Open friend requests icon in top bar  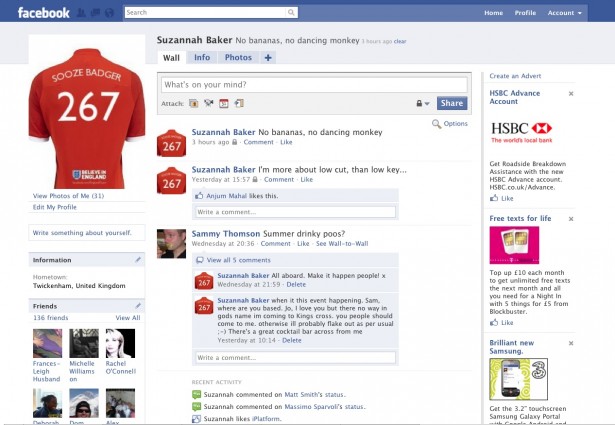pos(81,13)
